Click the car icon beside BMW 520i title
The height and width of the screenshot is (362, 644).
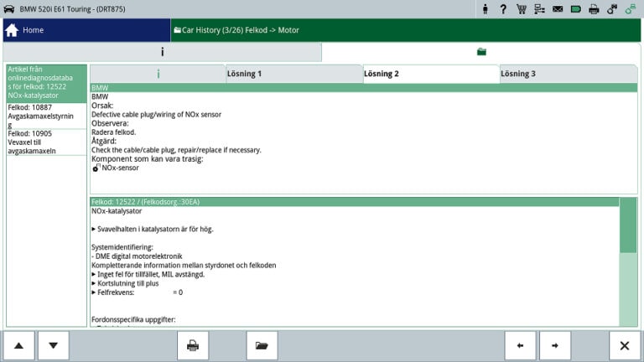(9, 9)
